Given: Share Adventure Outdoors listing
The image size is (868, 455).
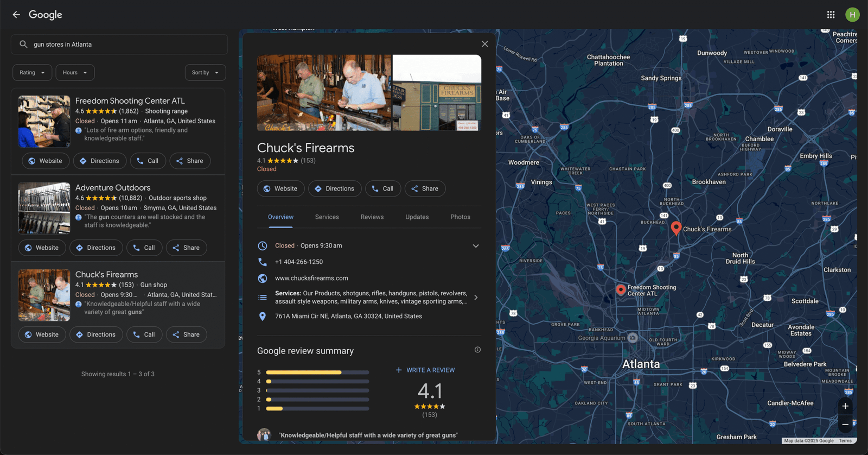Looking at the screenshot, I should coord(186,248).
